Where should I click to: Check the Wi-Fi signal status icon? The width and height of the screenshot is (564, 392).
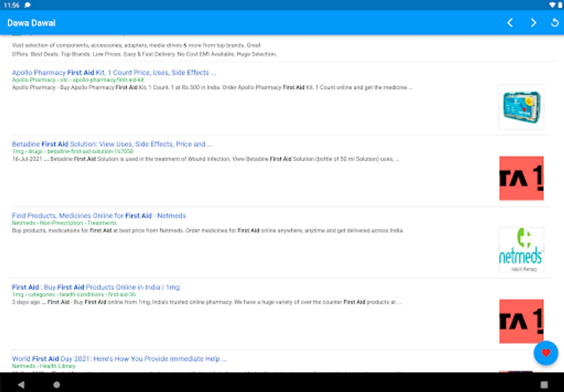pos(552,5)
